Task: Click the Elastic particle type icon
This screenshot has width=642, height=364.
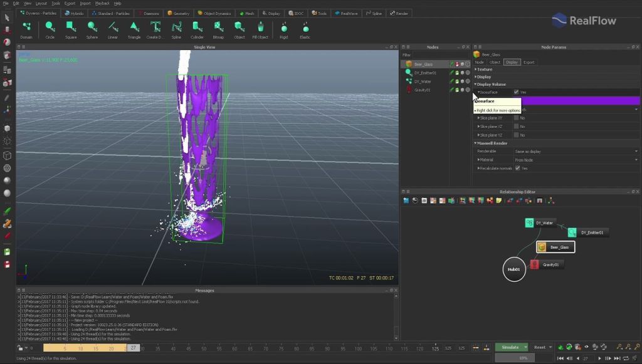Action: click(x=305, y=28)
